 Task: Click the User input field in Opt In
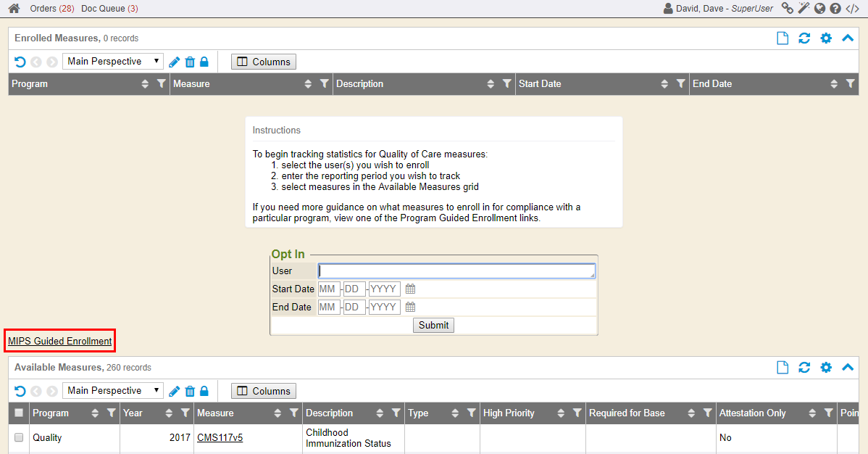tap(456, 271)
